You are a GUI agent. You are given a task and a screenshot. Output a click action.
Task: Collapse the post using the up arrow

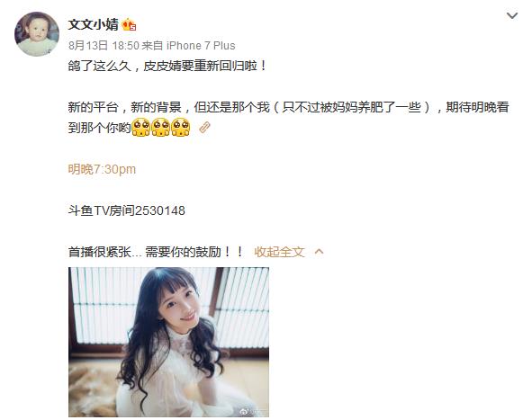319,252
